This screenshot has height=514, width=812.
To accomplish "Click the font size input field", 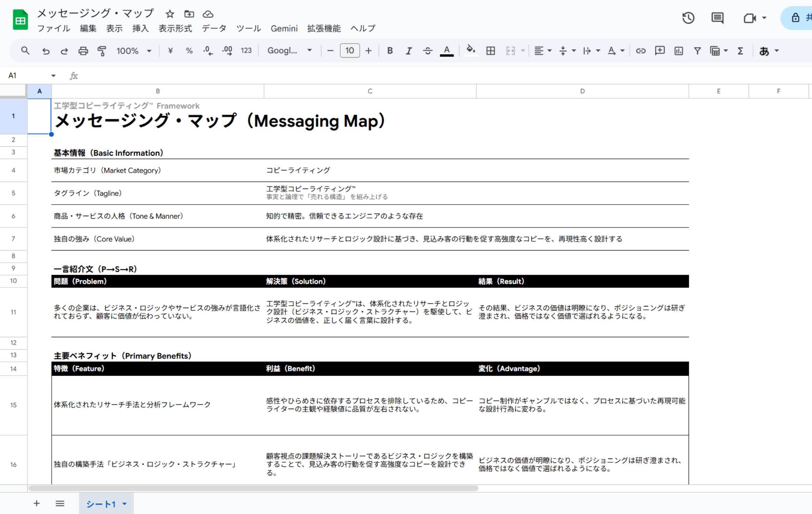I will click(349, 51).
